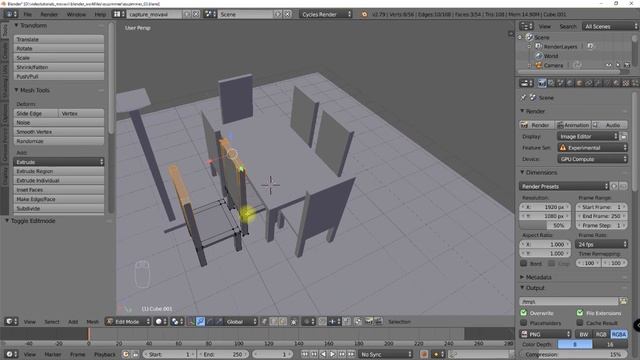The height and width of the screenshot is (360, 640).
Task: Click the remove render preset minus icon
Action: (623, 186)
